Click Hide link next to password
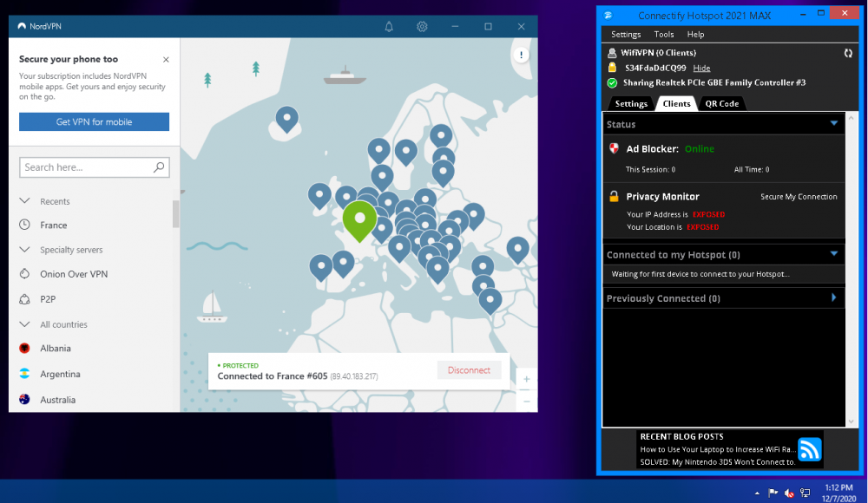This screenshot has width=868, height=503. pos(701,68)
